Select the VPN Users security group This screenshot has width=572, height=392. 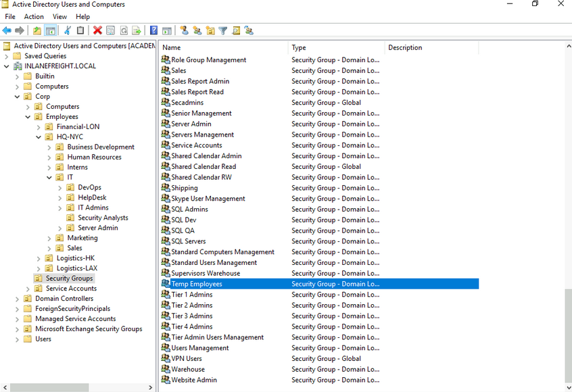(x=186, y=359)
